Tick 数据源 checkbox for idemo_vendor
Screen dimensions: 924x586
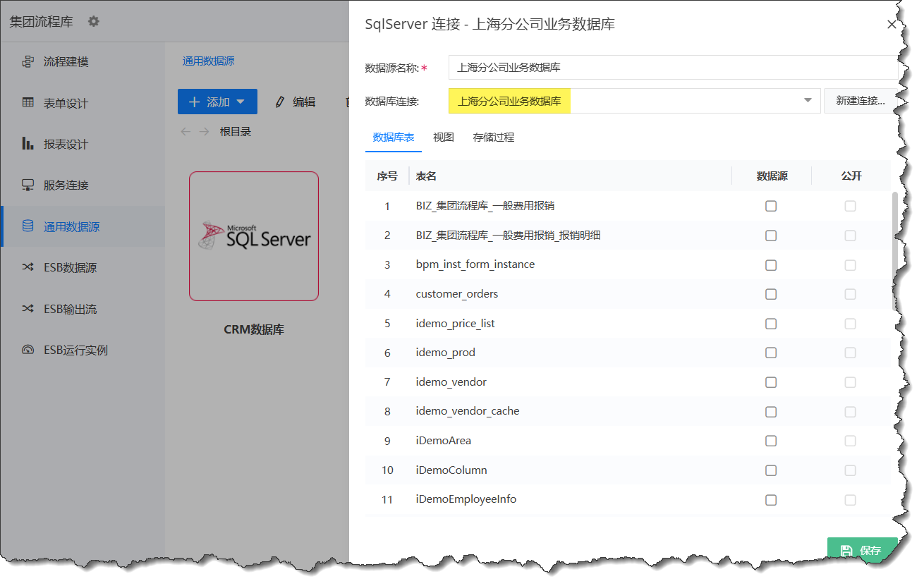pos(771,382)
